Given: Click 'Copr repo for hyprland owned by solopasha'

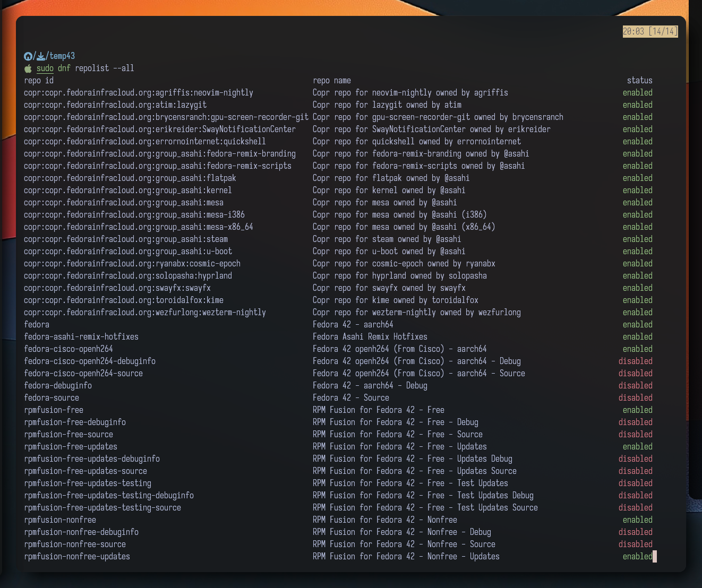Looking at the screenshot, I should pyautogui.click(x=400, y=275).
